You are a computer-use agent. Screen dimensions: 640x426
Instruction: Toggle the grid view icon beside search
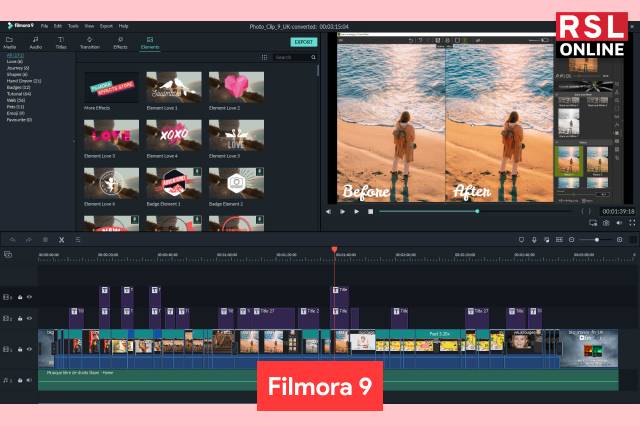point(264,58)
